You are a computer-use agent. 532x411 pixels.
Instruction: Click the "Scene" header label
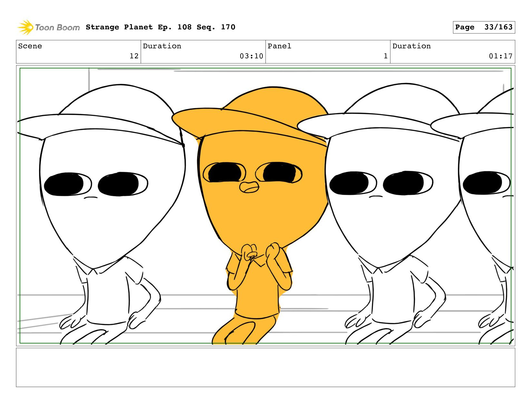(x=30, y=46)
